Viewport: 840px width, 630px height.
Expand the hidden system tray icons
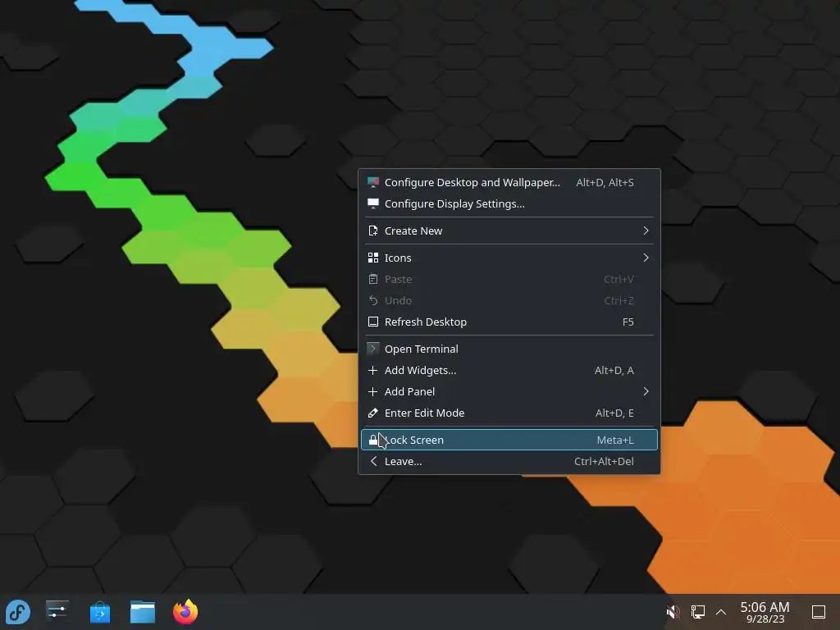pyautogui.click(x=721, y=612)
